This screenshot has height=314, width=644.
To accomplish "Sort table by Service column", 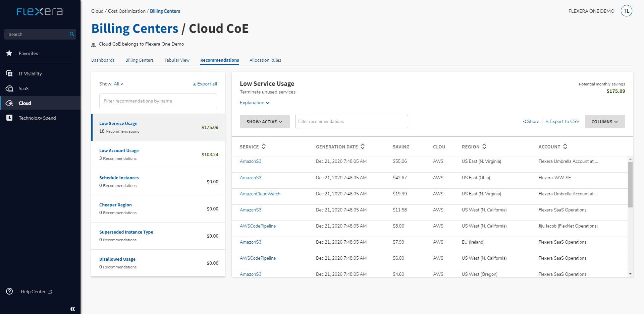I will pyautogui.click(x=264, y=146).
